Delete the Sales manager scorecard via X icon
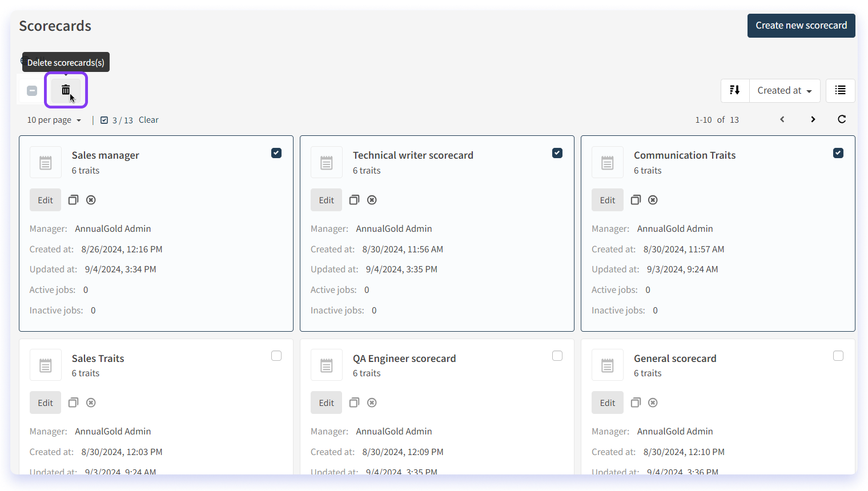 tap(91, 200)
